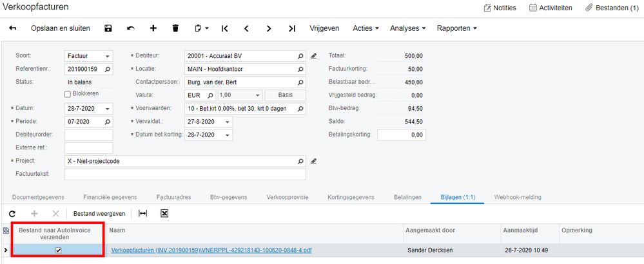Switch to the Webhook-melding tab

click(518, 197)
